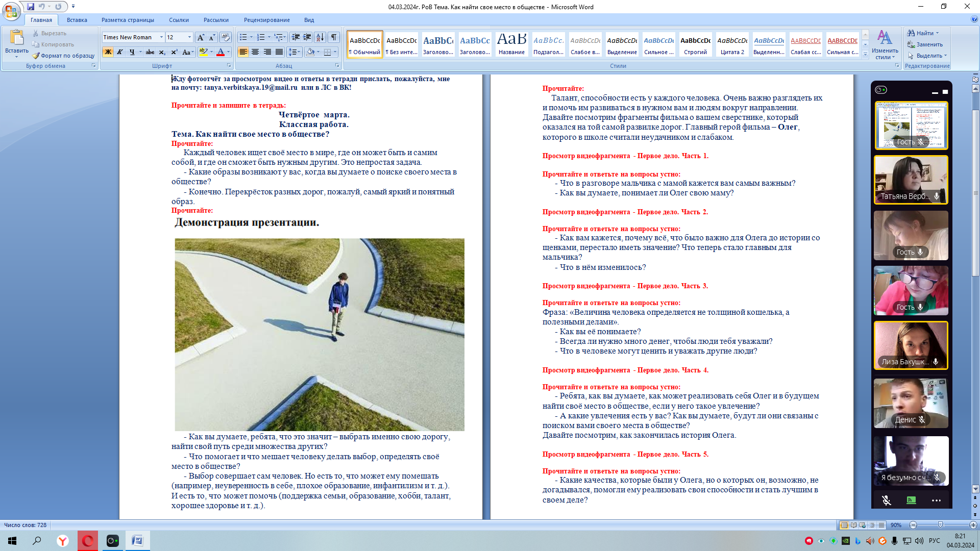Click the yellow highlight color swatch
Image resolution: width=980 pixels, height=551 pixels.
203,52
